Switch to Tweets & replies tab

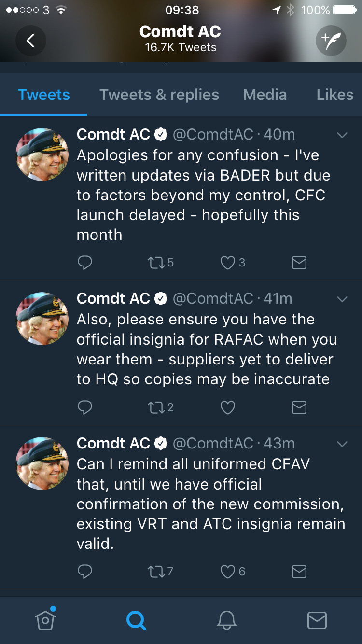pos(159,95)
